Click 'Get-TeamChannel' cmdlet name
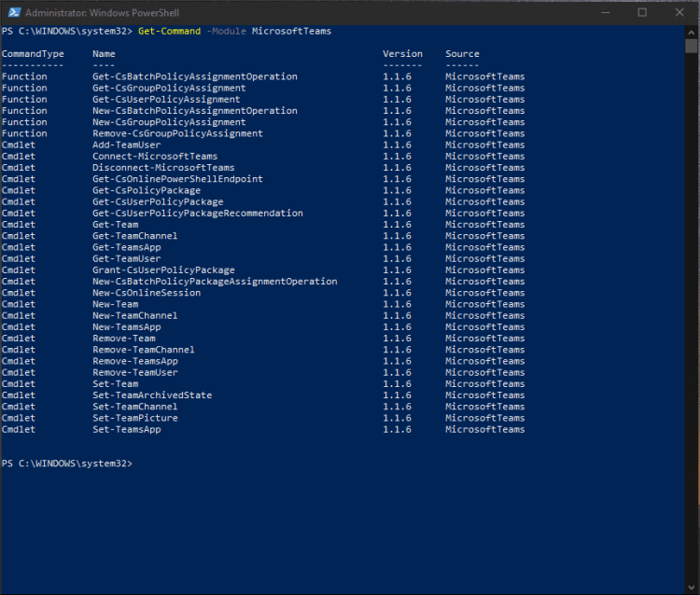Screen dimensions: 700x595 (x=135, y=236)
